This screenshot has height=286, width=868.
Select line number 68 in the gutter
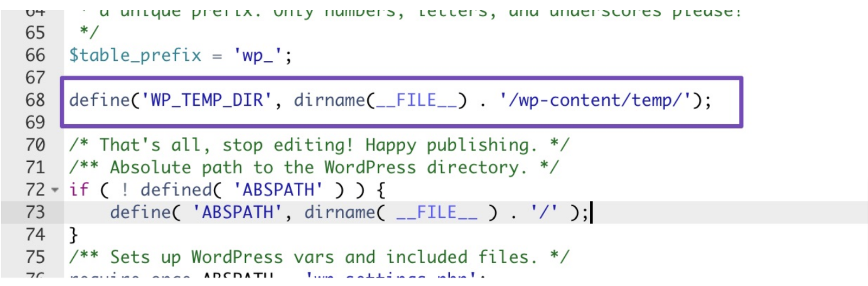(35, 100)
